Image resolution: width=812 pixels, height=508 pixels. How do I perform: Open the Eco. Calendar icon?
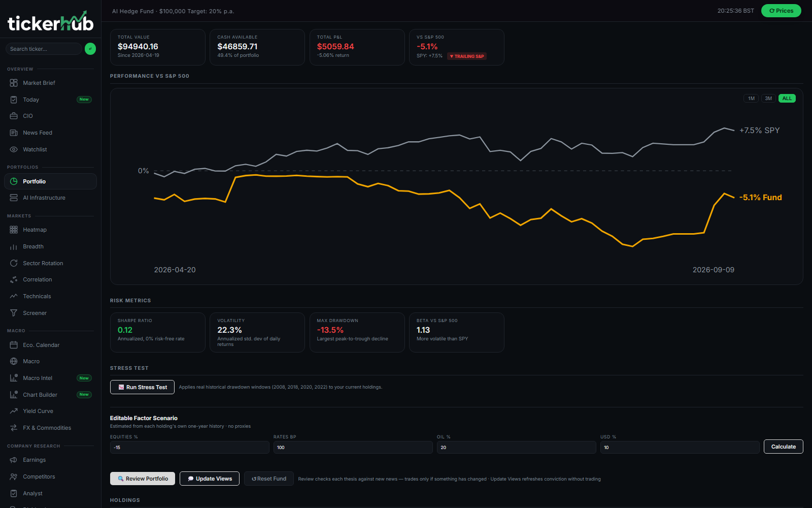(x=14, y=345)
